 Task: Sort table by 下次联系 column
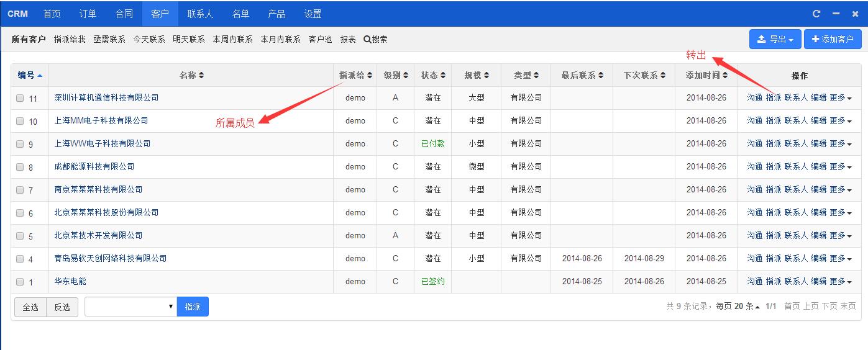644,75
